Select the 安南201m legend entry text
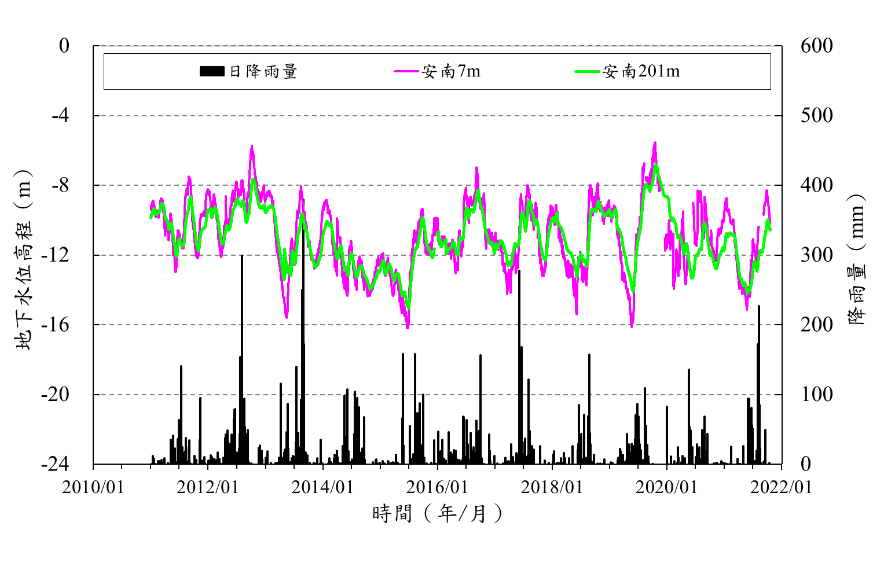 641,72
